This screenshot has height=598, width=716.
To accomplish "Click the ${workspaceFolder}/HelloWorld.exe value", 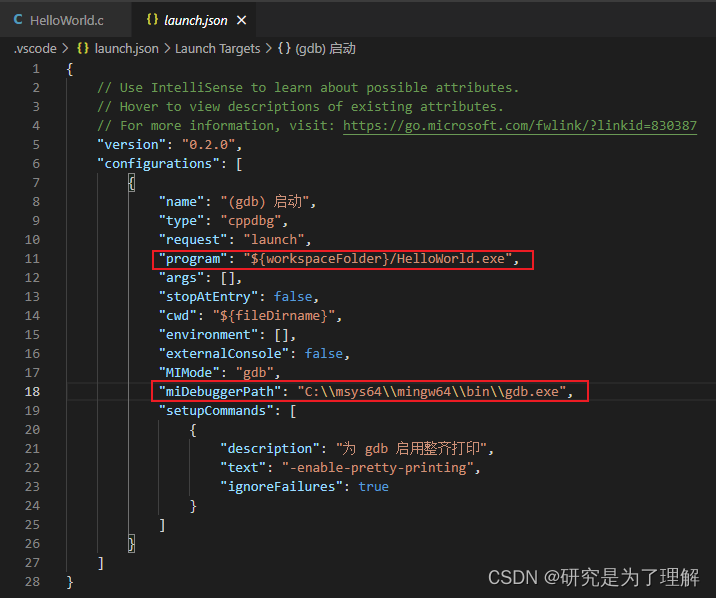I will point(378,259).
